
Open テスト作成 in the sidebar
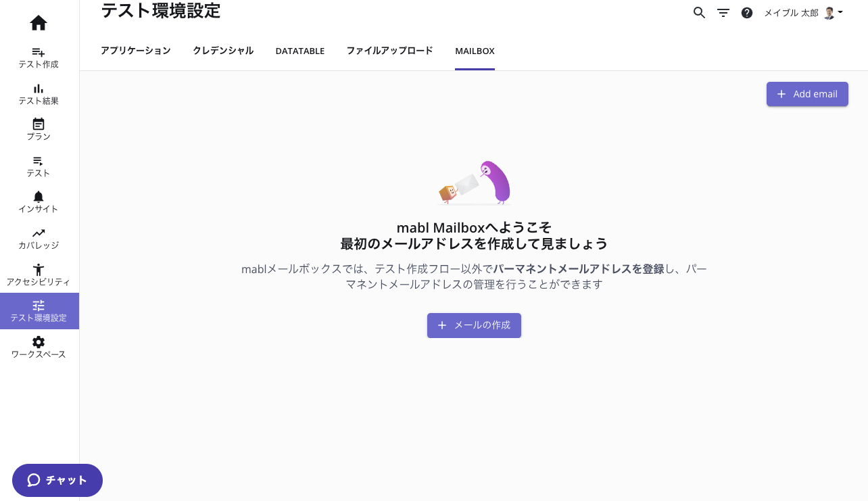(39, 57)
